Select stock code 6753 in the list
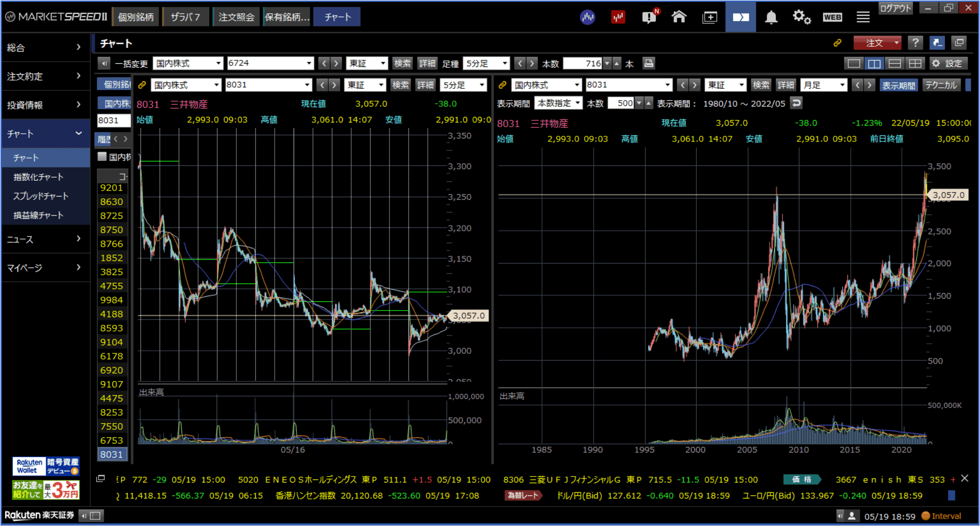The width and height of the screenshot is (980, 526). pos(112,440)
